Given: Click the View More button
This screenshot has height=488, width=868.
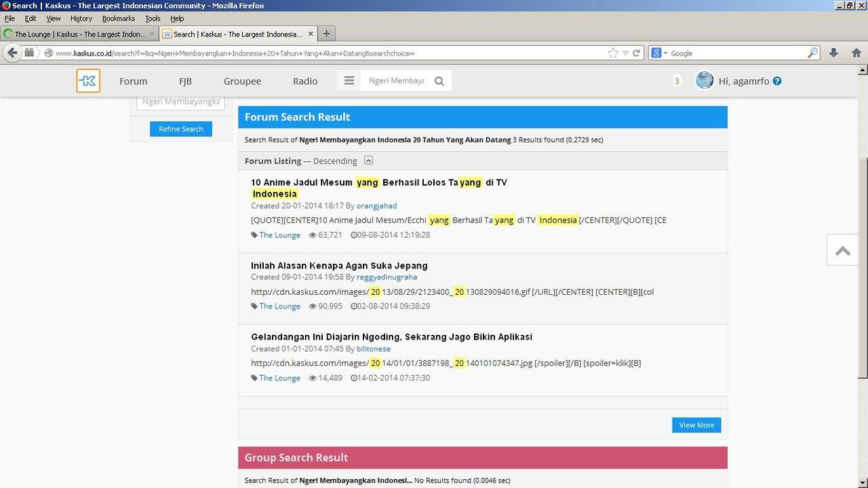Looking at the screenshot, I should click(696, 425).
